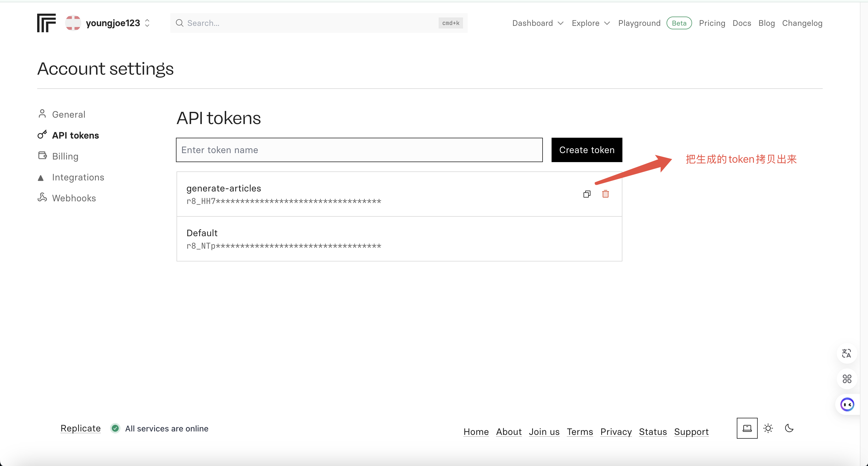This screenshot has height=466, width=868.
Task: Switch to dark theme moon icon
Action: click(x=789, y=428)
